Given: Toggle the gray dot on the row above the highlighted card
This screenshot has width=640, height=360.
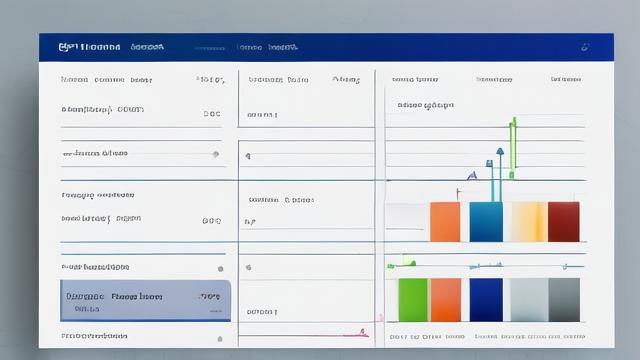Looking at the screenshot, I should coord(220,269).
